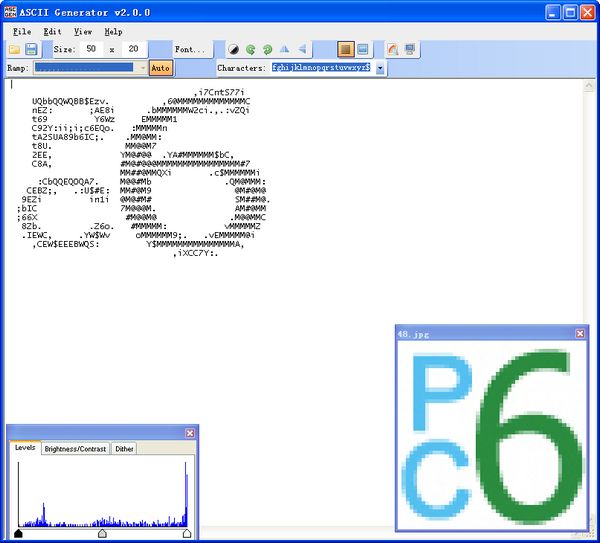Screen dimensions: 600x543
Task: Expand the Ramp combo box arrow
Action: 142,68
